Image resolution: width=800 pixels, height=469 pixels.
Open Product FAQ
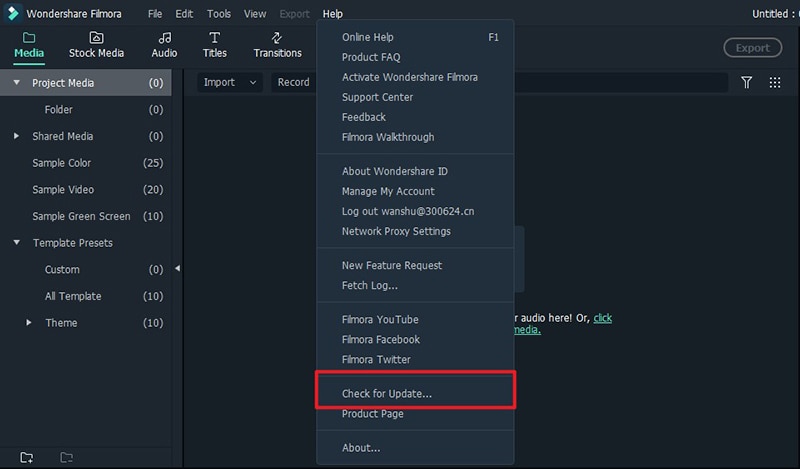415,57
